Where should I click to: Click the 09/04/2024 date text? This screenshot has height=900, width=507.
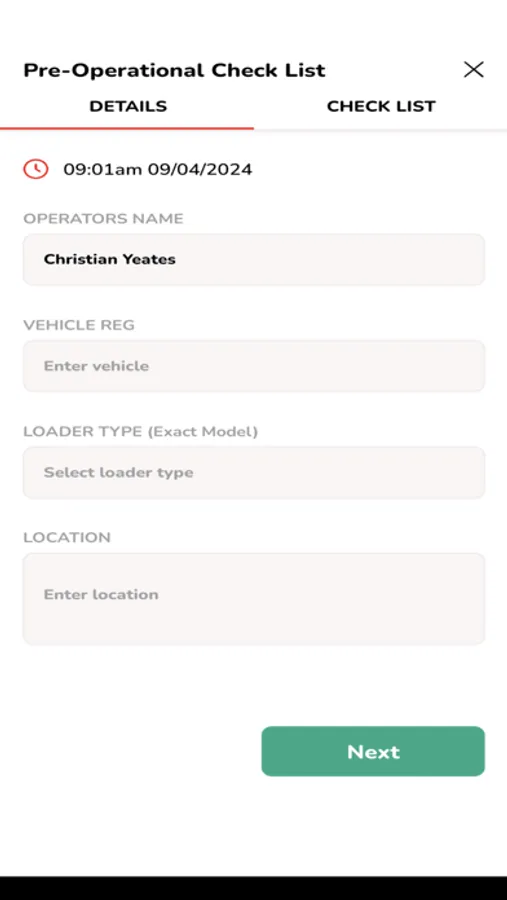[x=200, y=169]
